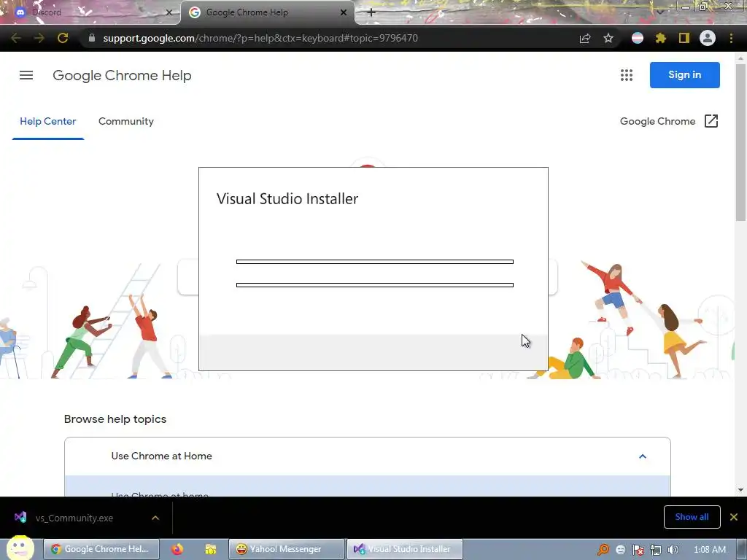
Task: Open the volume speaker icon
Action: point(673,550)
